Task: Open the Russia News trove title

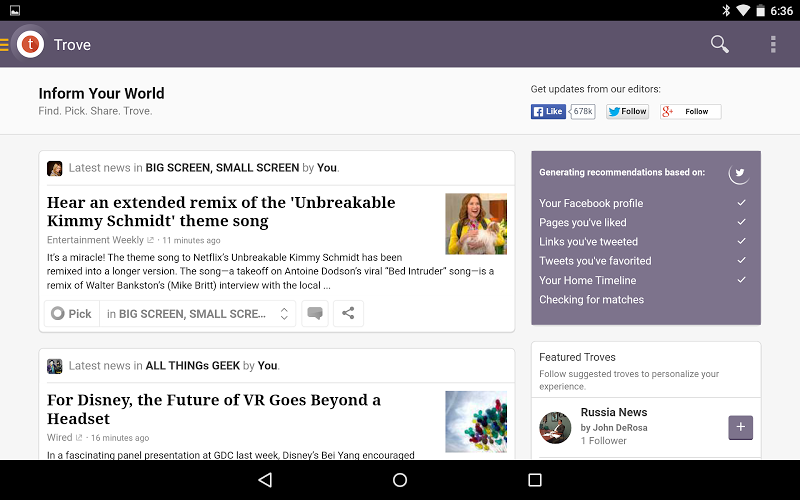Action: (x=614, y=412)
